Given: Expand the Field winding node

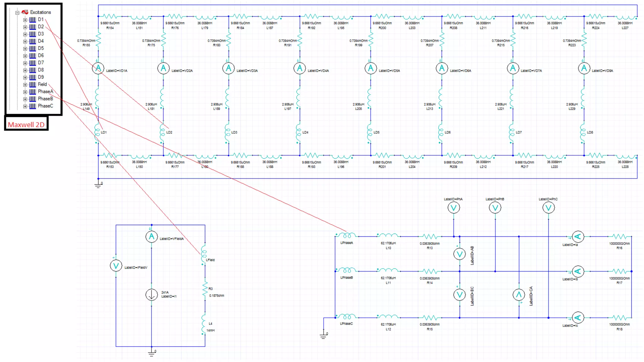Looking at the screenshot, I should (x=25, y=85).
